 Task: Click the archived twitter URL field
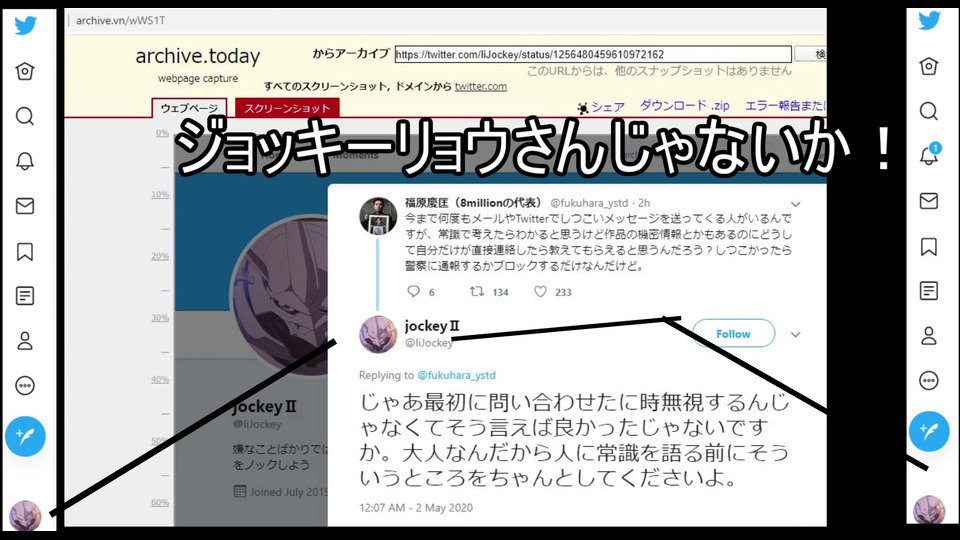(x=593, y=54)
